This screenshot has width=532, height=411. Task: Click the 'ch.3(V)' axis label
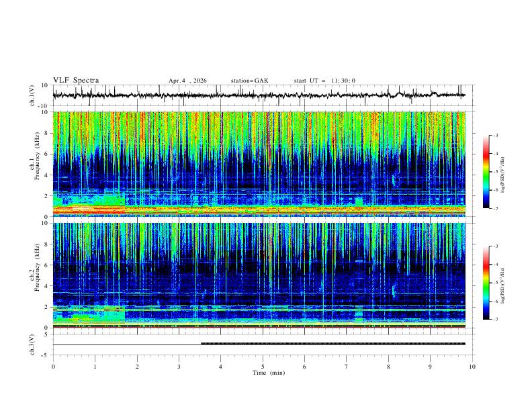[32, 345]
